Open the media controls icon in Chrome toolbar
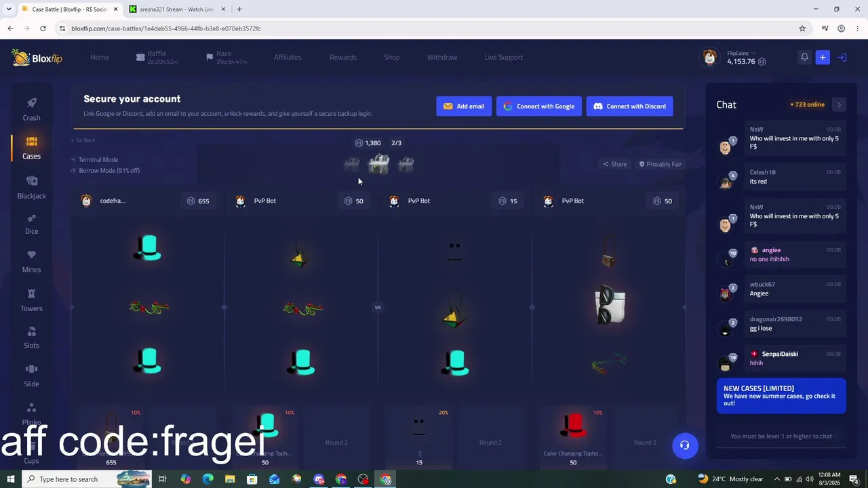The height and width of the screenshot is (488, 868). [x=825, y=28]
